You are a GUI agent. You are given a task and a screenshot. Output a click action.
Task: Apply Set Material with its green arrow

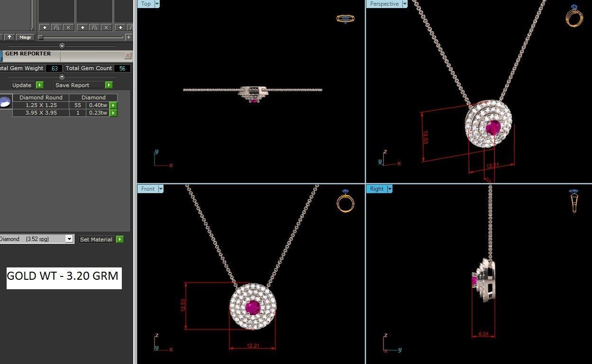120,240
